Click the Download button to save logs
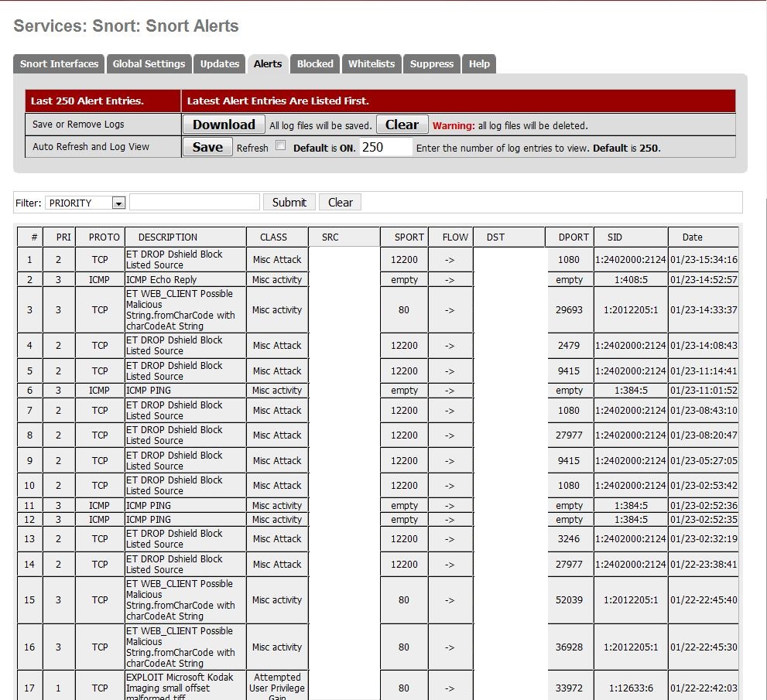Viewport: 767px width, 700px height. click(x=224, y=125)
